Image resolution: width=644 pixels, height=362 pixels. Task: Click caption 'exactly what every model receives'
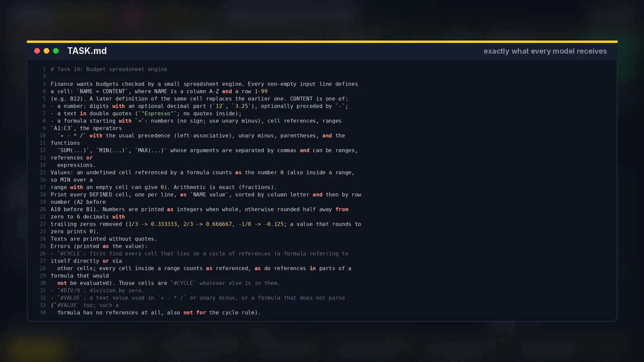(x=545, y=51)
